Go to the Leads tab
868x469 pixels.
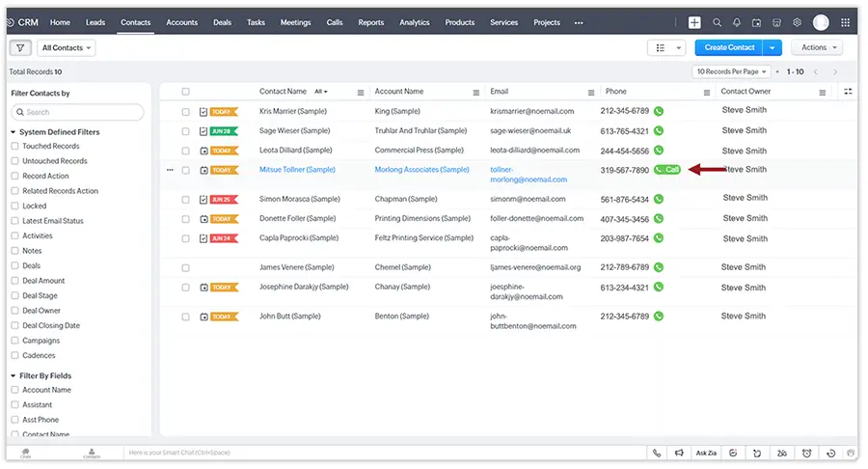pos(95,23)
